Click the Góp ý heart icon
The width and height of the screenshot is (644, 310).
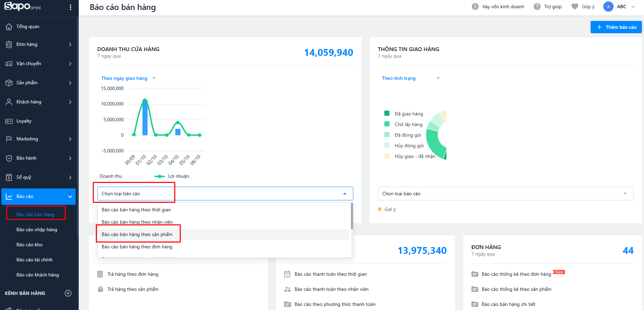pyautogui.click(x=575, y=7)
